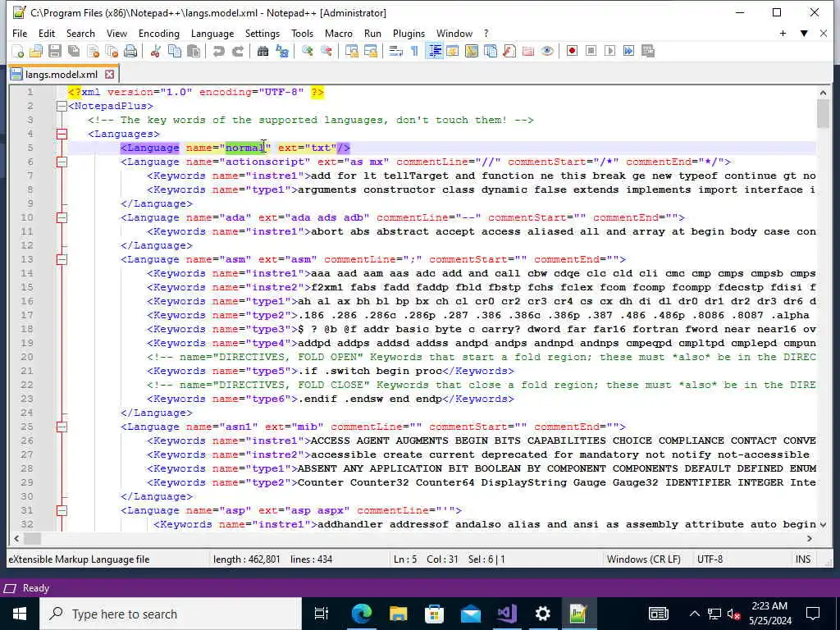This screenshot has width=840, height=630.
Task: Collapse the NotepadPlus node on line 2
Action: pyautogui.click(x=62, y=106)
